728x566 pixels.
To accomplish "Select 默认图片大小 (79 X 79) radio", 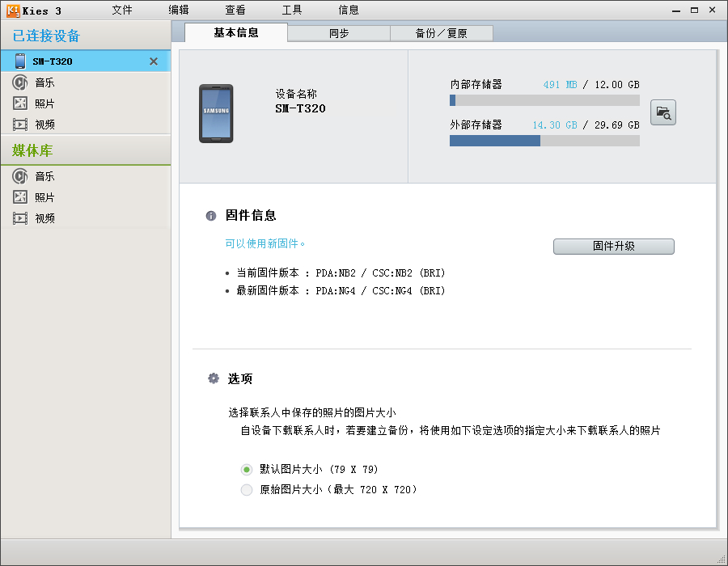I will 247,470.
